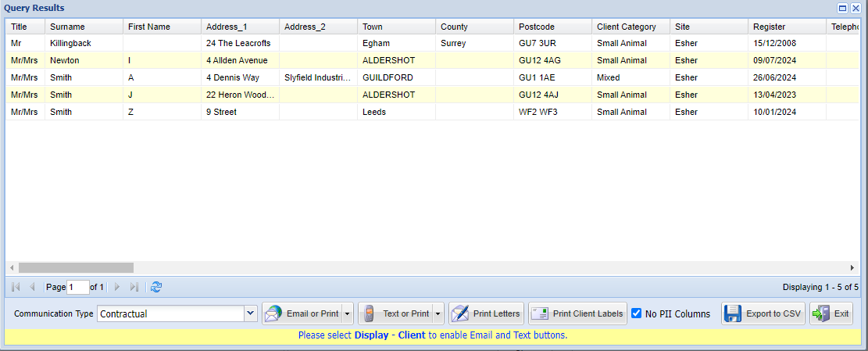Select postcode GU1 1AE
868x351 pixels.
click(552, 77)
